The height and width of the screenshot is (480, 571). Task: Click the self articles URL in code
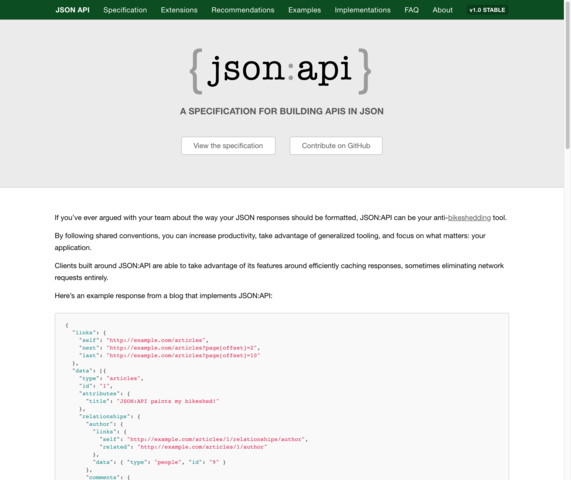pos(156,340)
